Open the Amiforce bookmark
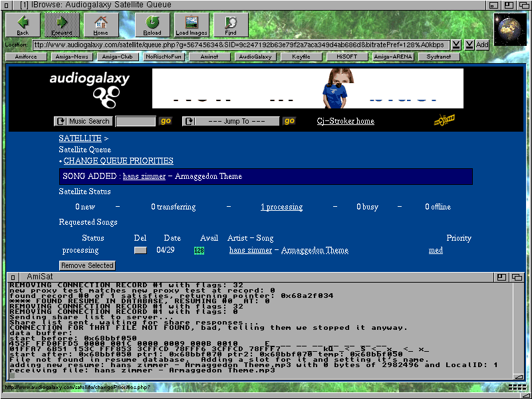The height and width of the screenshot is (399, 532). pos(26,57)
